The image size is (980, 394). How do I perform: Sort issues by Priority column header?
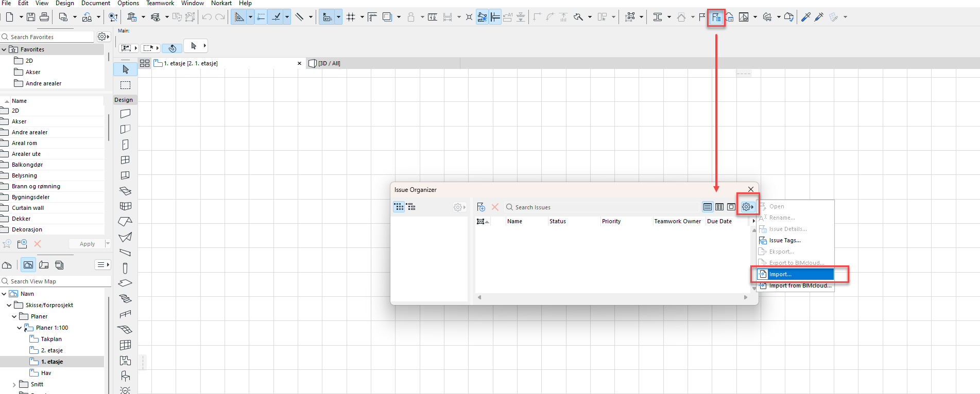[611, 221]
